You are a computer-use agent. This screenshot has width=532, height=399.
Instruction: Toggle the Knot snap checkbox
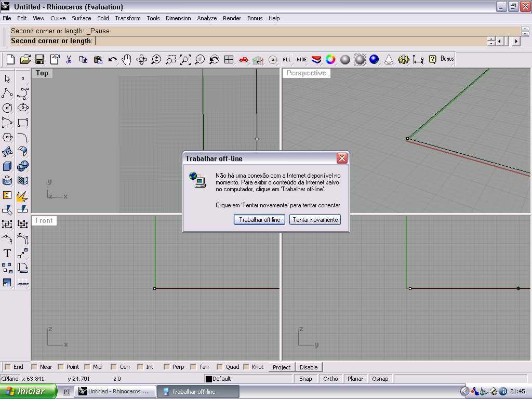click(246, 367)
